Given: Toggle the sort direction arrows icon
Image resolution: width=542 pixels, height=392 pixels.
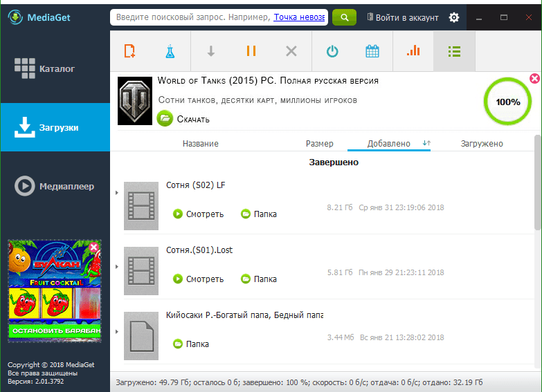Looking at the screenshot, I should (x=426, y=143).
